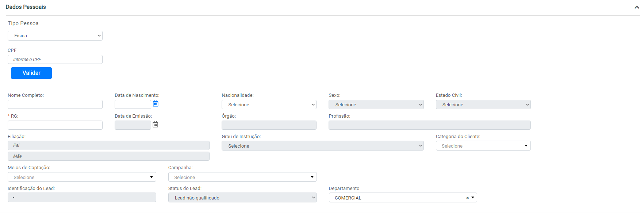Click the Nome Completo text field
This screenshot has width=644, height=213.
[55, 104]
